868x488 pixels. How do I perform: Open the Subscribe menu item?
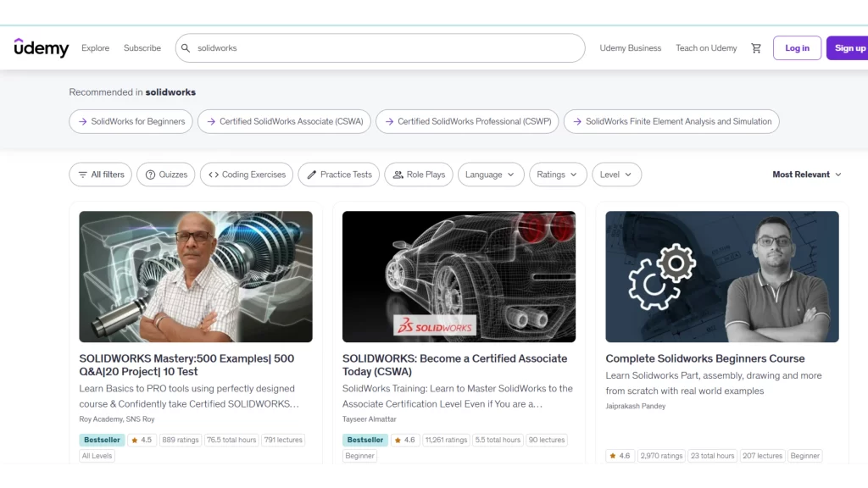(142, 48)
